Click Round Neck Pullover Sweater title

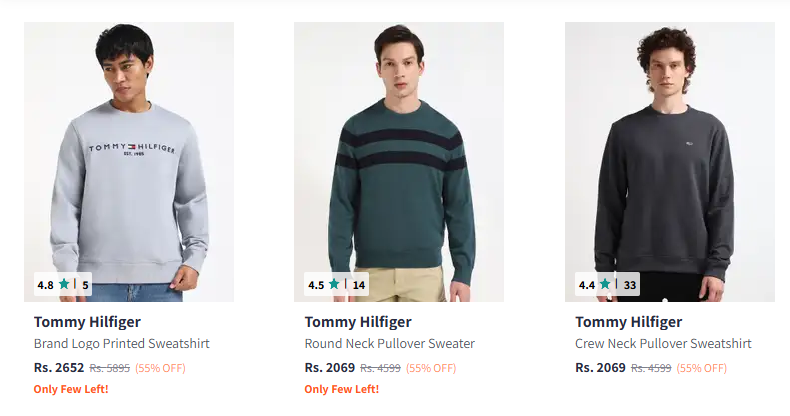coord(389,344)
